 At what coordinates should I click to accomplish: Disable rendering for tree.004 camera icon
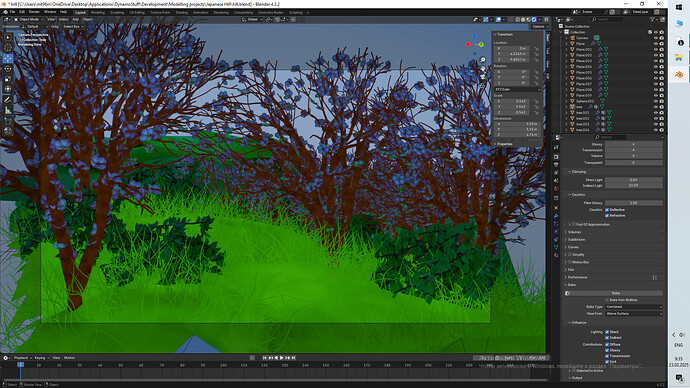click(x=661, y=130)
